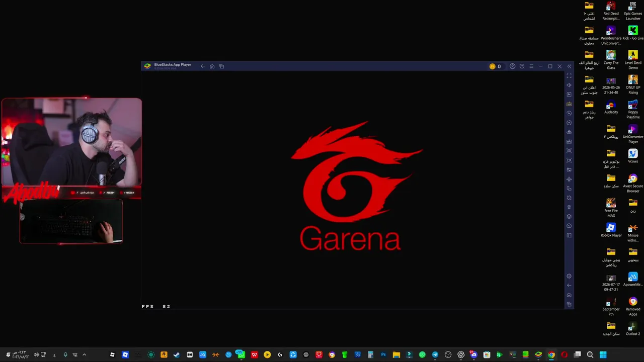Select the Epic Games Launcher desktop shortcut
The height and width of the screenshot is (362, 644).
coord(633,11)
